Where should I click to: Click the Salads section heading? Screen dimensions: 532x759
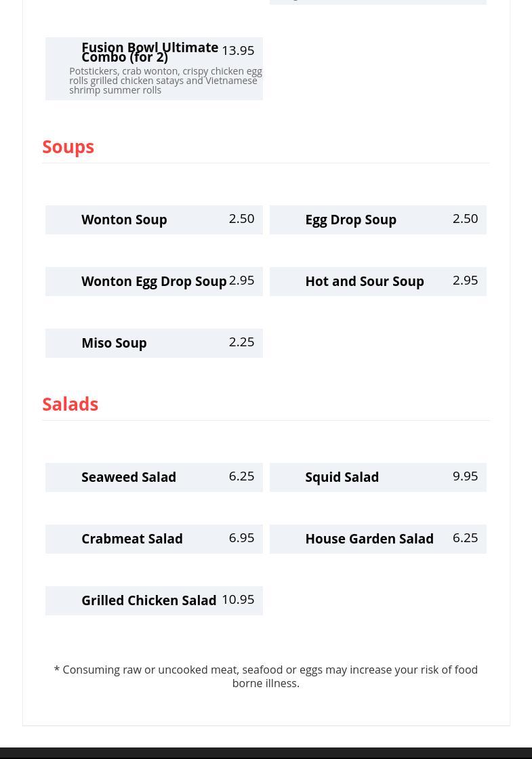point(70,404)
